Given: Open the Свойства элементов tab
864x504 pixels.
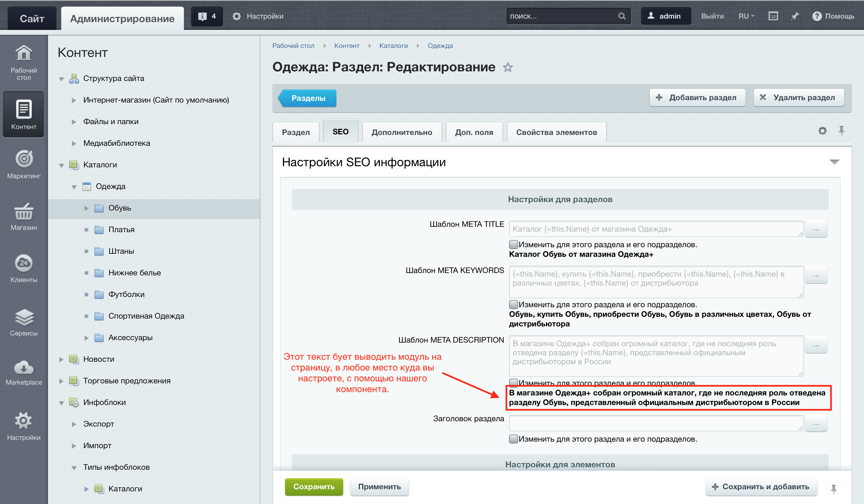Looking at the screenshot, I should pyautogui.click(x=556, y=132).
